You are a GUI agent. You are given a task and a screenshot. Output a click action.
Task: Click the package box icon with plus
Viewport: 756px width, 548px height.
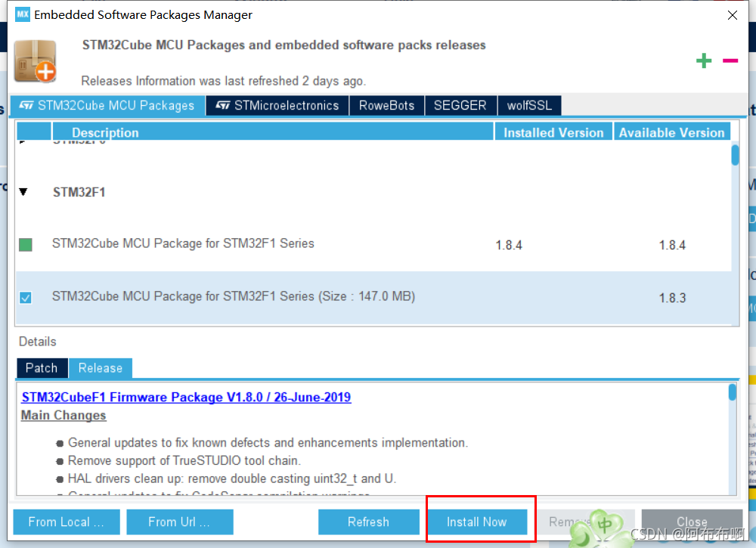click(x=36, y=61)
